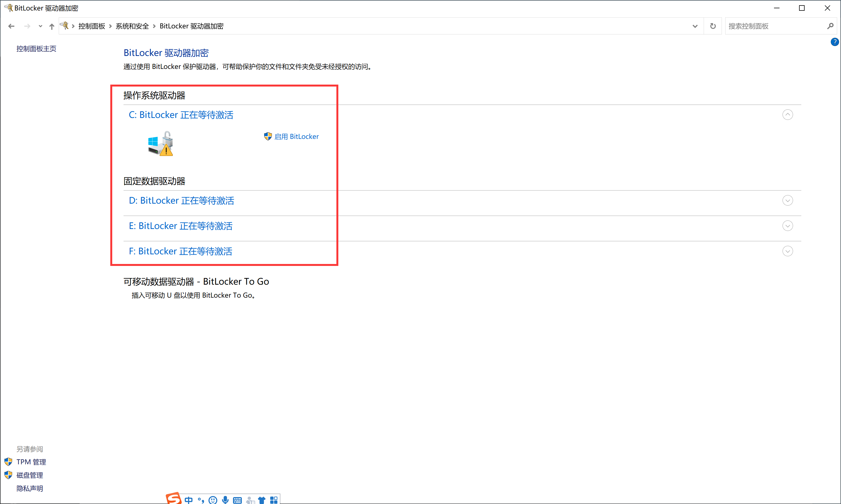Open the Sogou toolbox grid icon
The image size is (841, 504).
pos(274,500)
